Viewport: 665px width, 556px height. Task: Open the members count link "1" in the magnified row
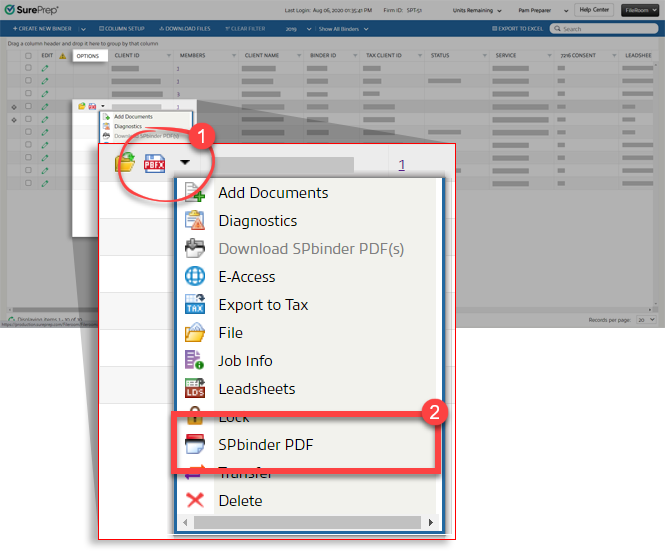(402, 165)
